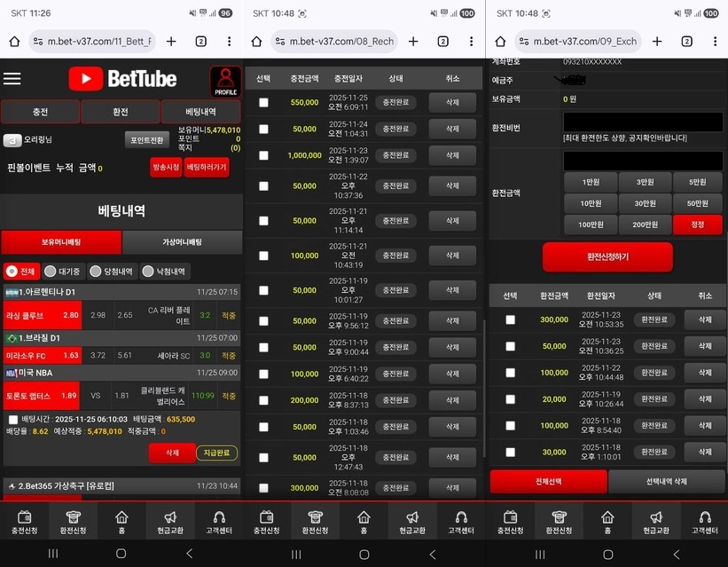The height and width of the screenshot is (567, 728).
Task: Tap the 환전신청 withdrawal icon in bottom bar
Action: [74, 520]
